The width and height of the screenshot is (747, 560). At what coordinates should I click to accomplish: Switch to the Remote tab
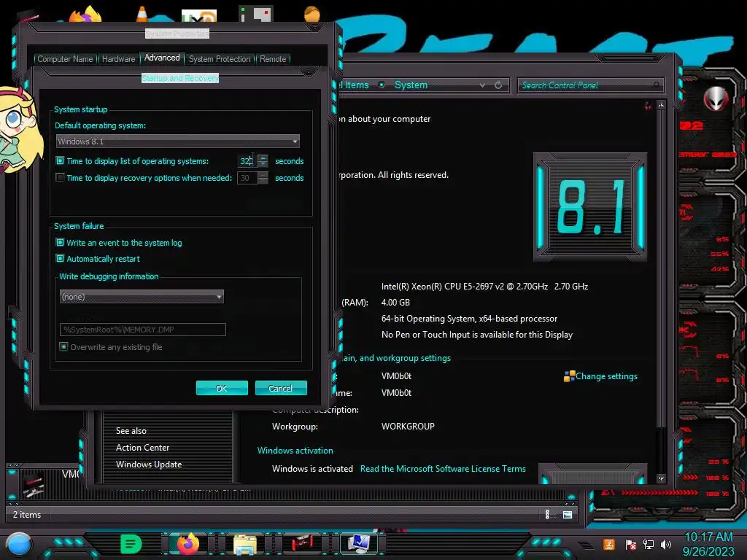pos(273,59)
